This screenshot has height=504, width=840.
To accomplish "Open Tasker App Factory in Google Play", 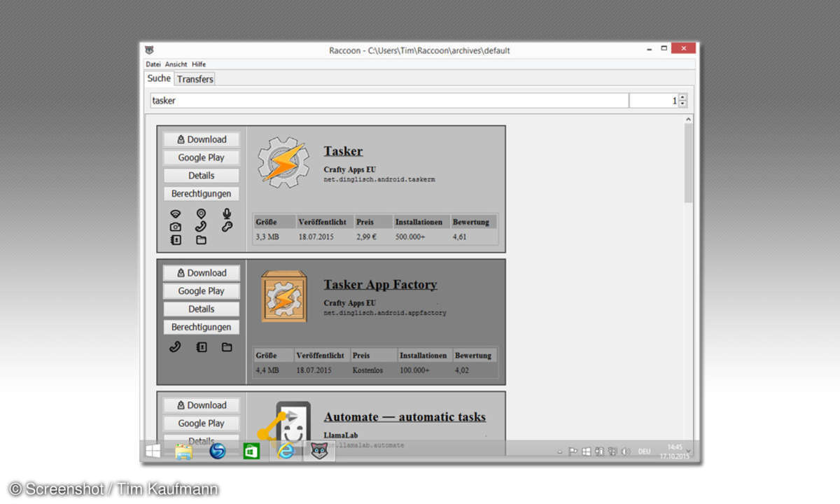I will 202,291.
